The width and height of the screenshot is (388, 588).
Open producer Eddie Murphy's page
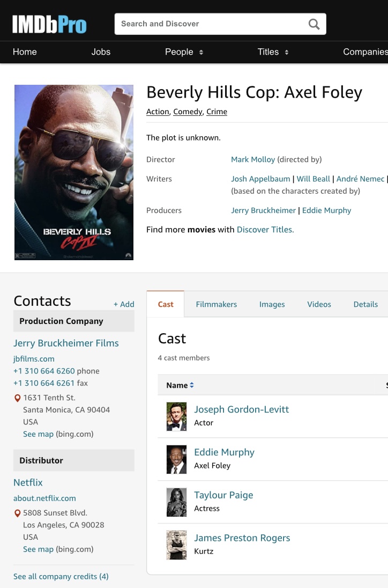pyautogui.click(x=326, y=210)
